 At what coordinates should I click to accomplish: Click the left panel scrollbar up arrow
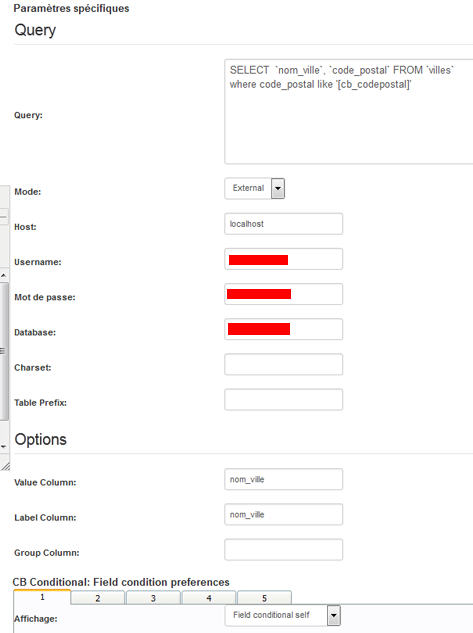(4, 275)
